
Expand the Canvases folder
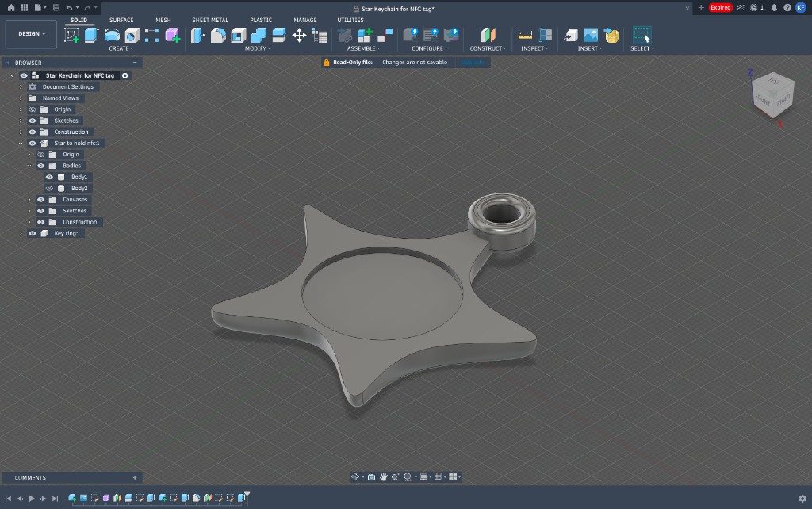pyautogui.click(x=29, y=199)
